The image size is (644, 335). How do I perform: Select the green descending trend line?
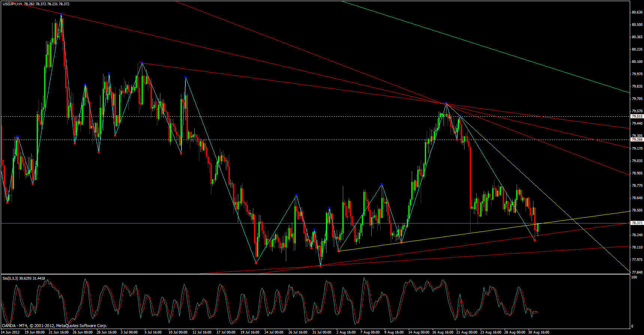[487, 46]
